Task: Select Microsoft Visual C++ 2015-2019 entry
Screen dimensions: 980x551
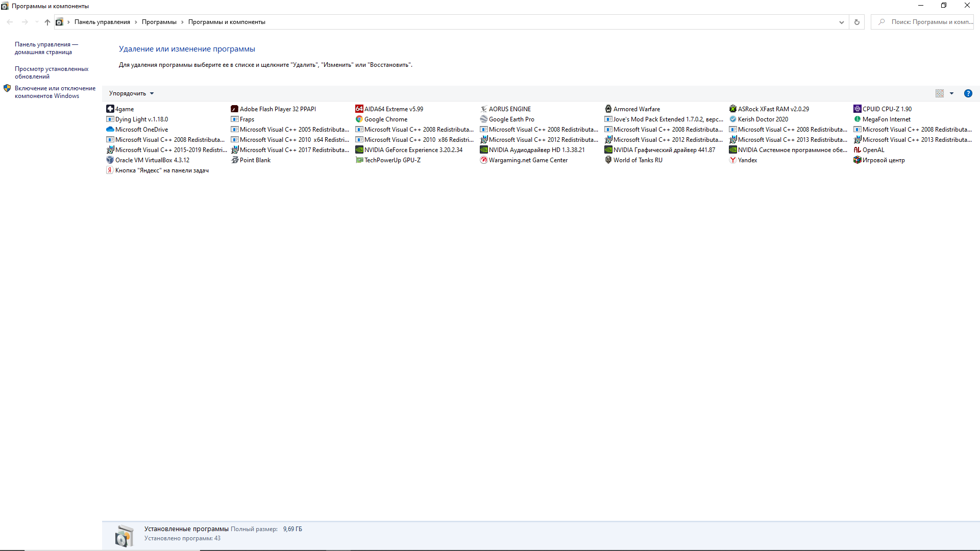Action: [x=166, y=149]
